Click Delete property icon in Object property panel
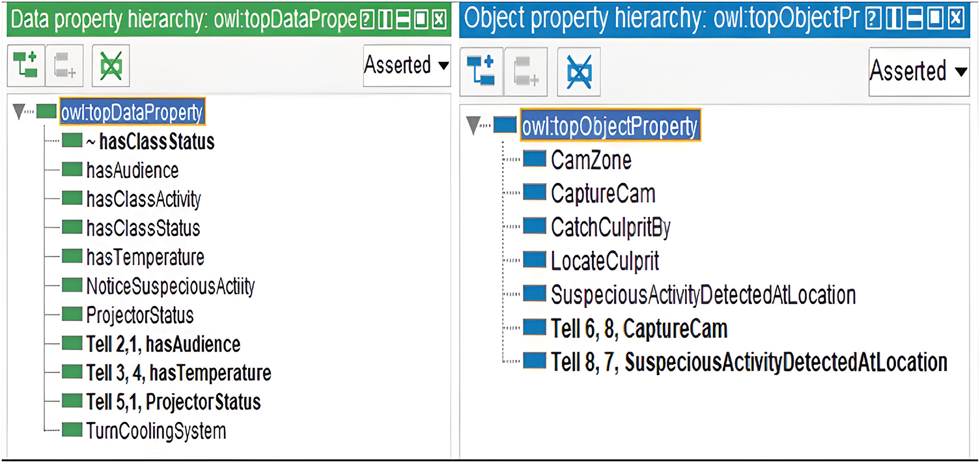 (579, 70)
